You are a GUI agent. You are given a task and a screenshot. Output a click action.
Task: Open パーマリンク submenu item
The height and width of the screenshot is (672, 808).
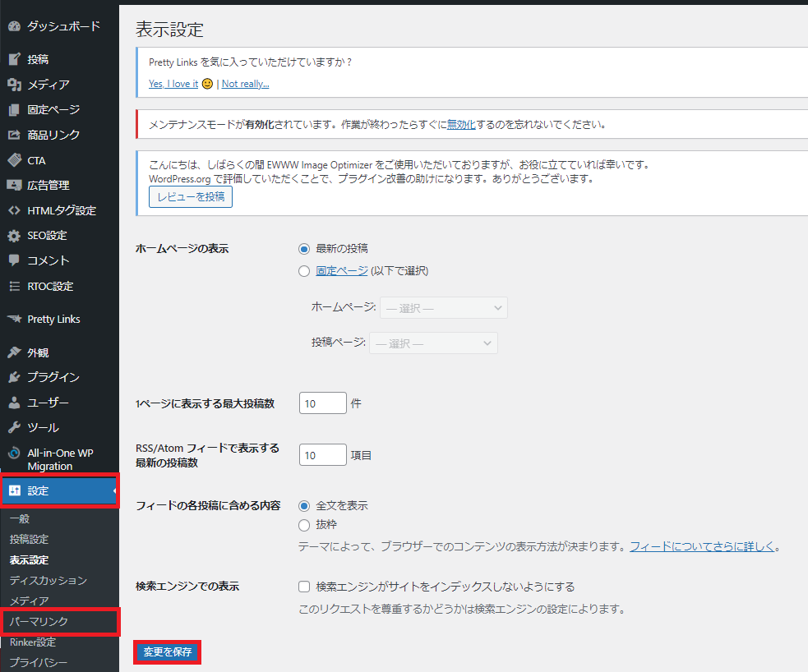pyautogui.click(x=39, y=622)
